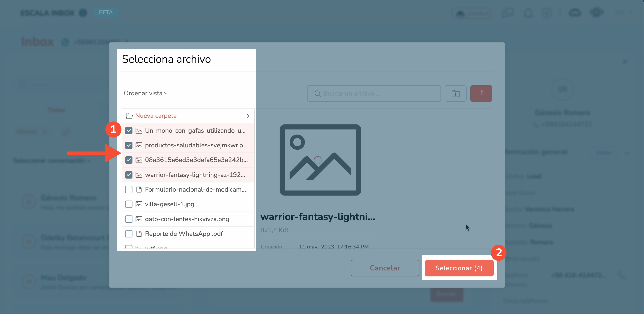Click the notification bell icon in background header

click(x=528, y=13)
